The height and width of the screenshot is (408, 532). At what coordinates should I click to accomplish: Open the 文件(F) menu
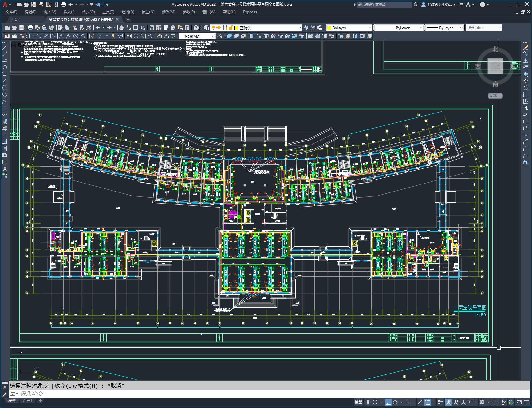(x=11, y=12)
